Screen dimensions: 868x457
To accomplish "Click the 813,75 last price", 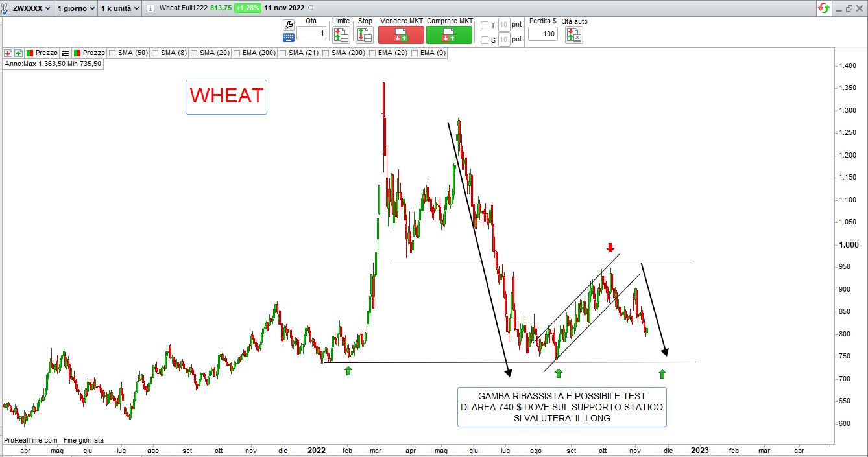I will click(x=221, y=8).
